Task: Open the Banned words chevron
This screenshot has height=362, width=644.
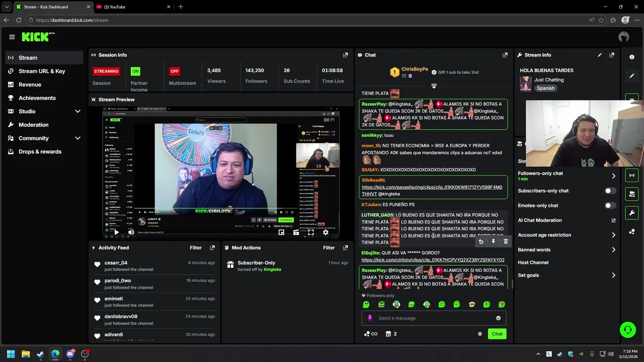Action: tap(613, 250)
